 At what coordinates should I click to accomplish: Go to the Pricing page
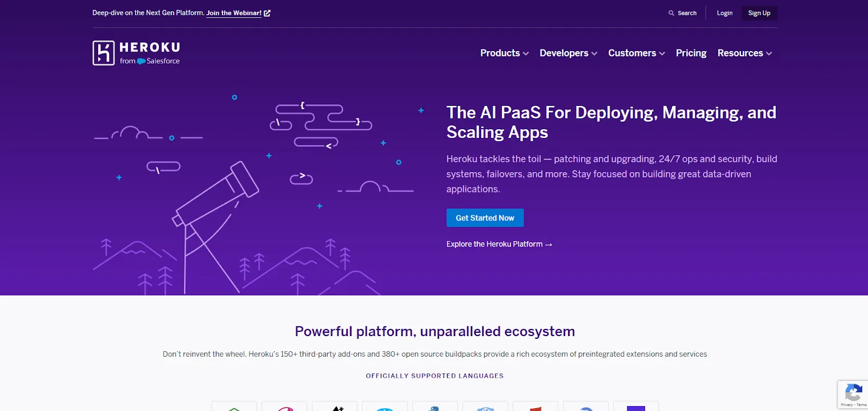[691, 53]
